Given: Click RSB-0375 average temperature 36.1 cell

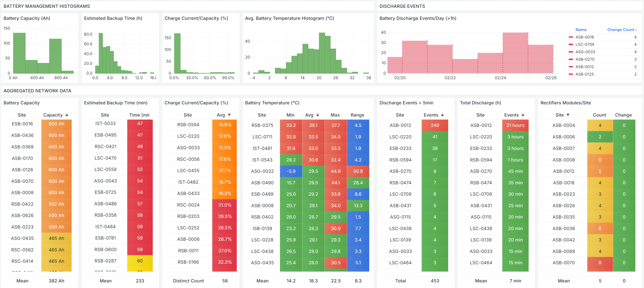Looking at the screenshot, I should click(x=313, y=125).
